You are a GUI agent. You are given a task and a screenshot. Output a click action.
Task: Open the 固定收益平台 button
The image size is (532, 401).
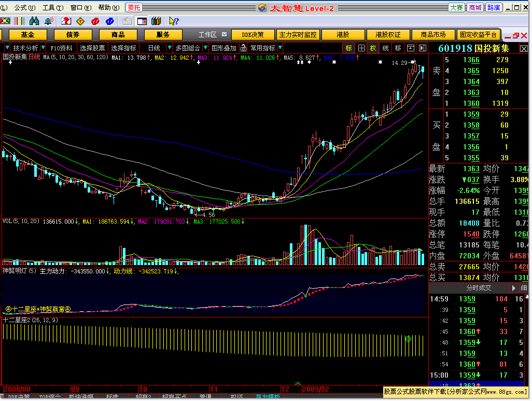(x=478, y=35)
